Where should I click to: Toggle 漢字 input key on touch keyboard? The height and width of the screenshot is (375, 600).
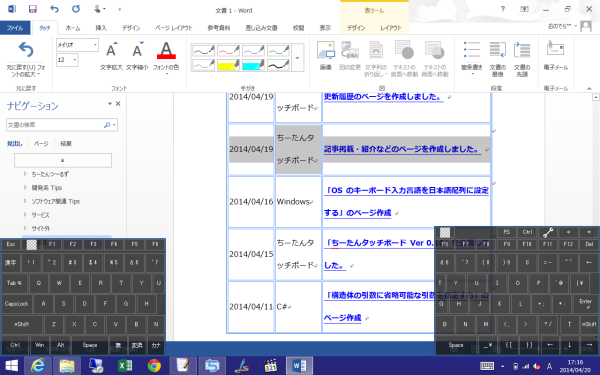pyautogui.click(x=11, y=262)
